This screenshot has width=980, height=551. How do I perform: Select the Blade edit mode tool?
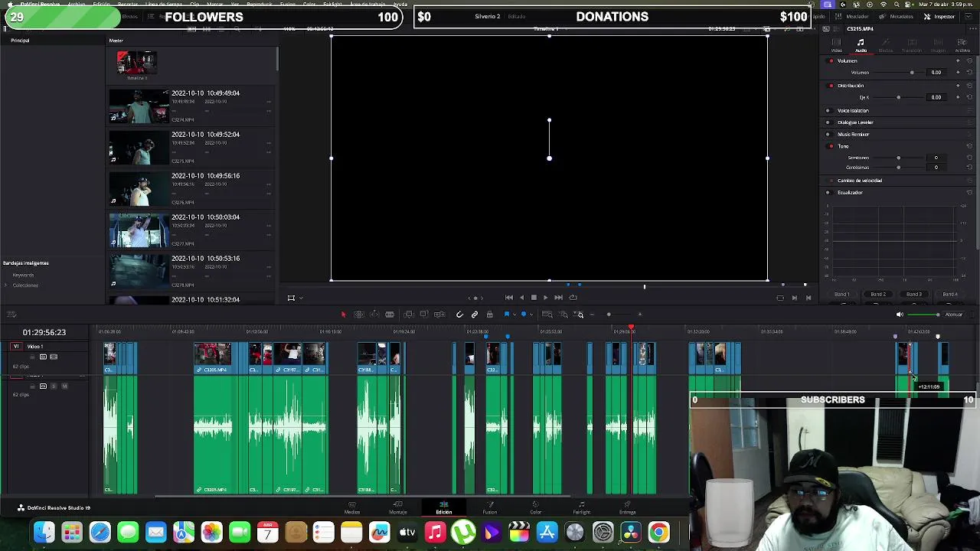pos(390,315)
